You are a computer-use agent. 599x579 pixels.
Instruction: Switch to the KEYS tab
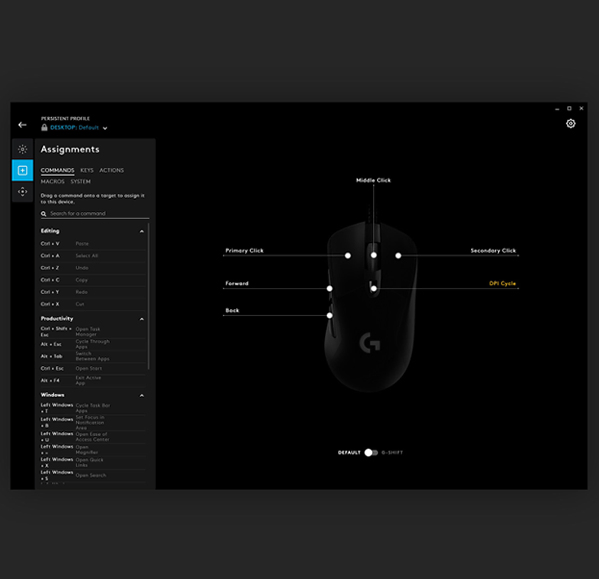[87, 170]
